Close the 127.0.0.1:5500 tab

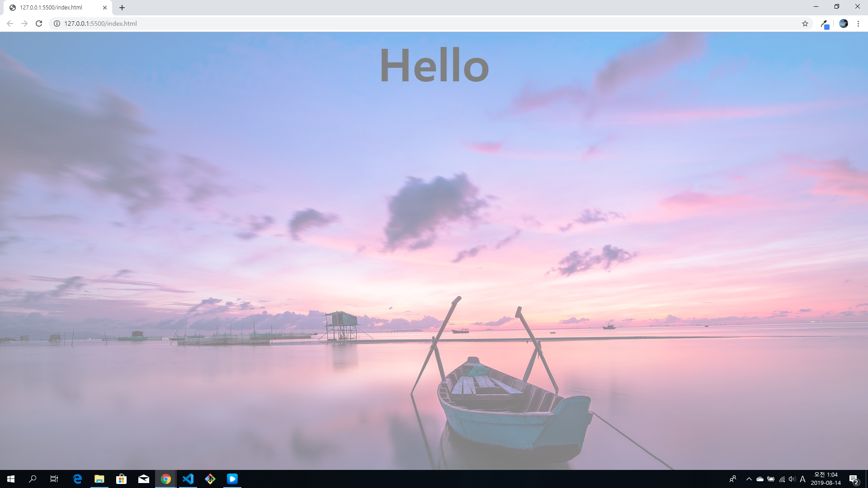coord(104,8)
